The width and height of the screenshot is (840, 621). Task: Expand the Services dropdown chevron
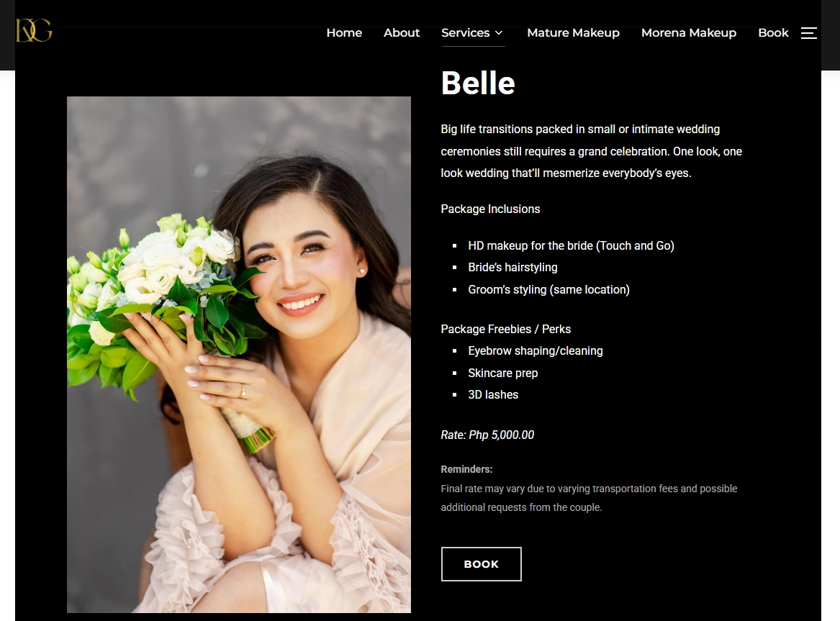pos(499,32)
